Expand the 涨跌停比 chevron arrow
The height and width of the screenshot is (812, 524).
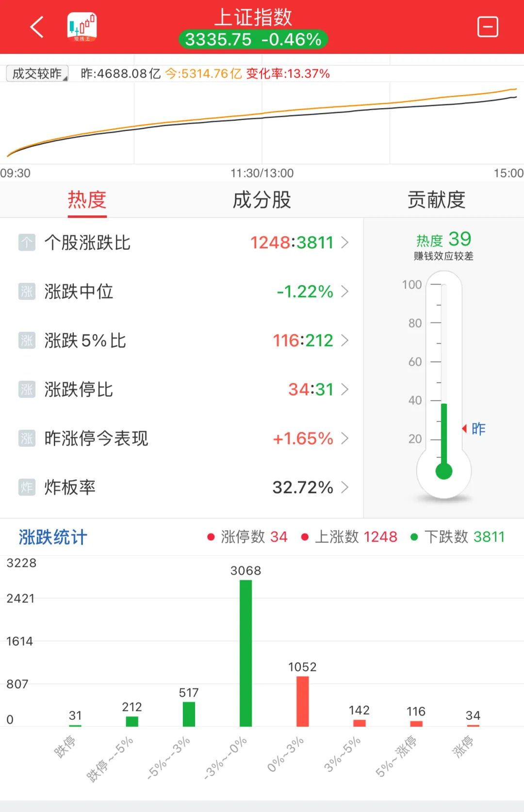pos(345,389)
